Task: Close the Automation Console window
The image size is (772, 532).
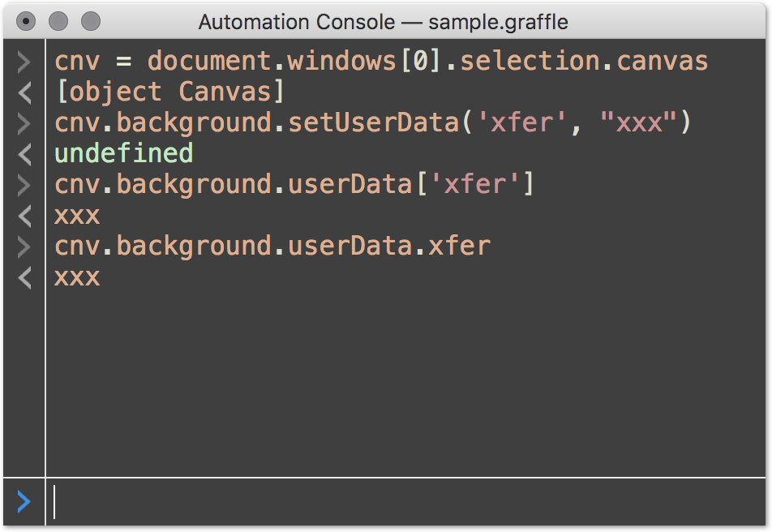Action: pos(26,22)
